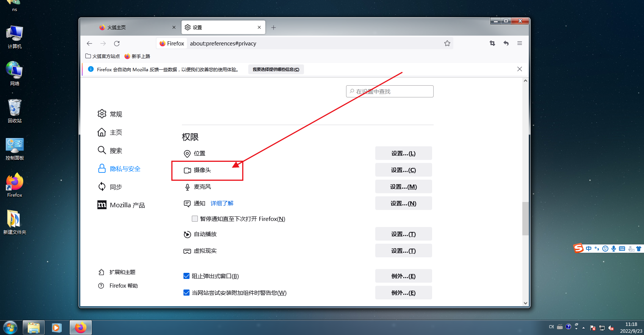Image resolution: width=644 pixels, height=335 pixels.
Task: Open the Firefox hamburger menu
Action: point(520,43)
